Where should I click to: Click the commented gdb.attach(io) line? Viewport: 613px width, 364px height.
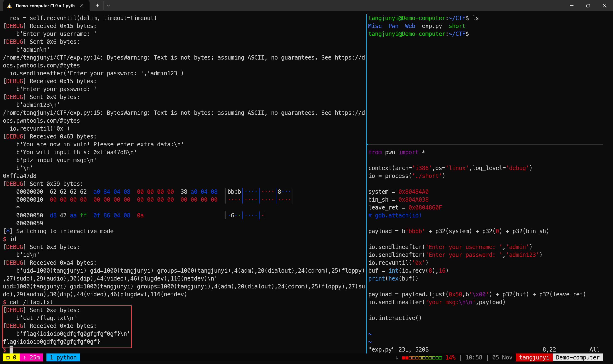395,215
